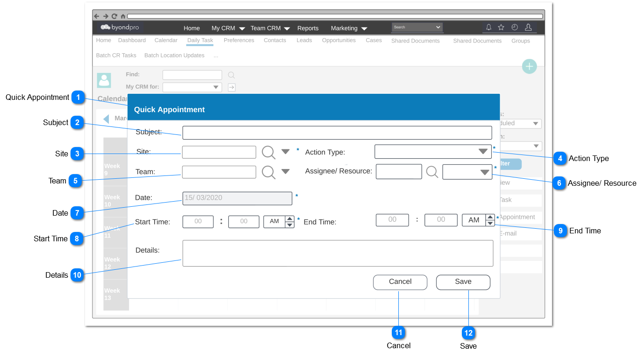This screenshot has height=358, width=644.
Task: Click the browser forward arrow icon
Action: click(106, 16)
